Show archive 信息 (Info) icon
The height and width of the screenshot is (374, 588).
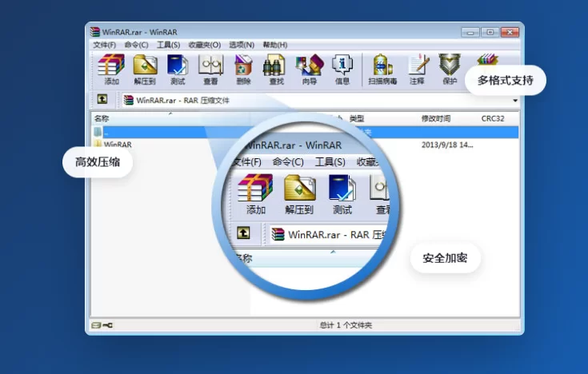pos(342,69)
